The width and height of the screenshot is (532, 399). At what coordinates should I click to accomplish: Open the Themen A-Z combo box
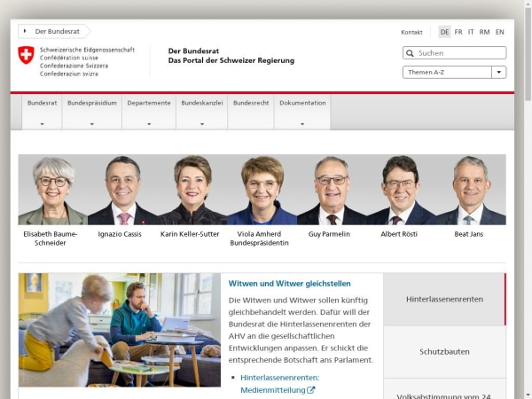pos(454,72)
